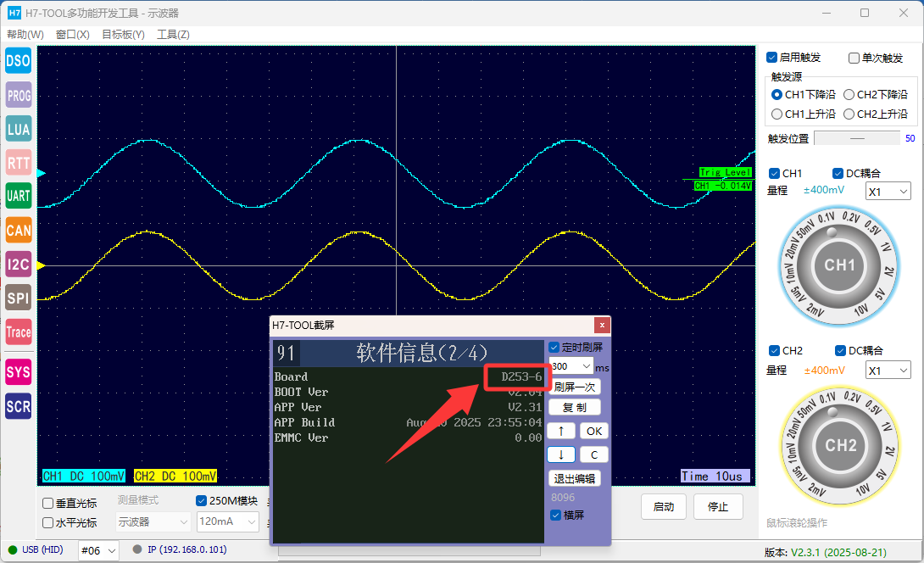
Task: Click the CH1 DC 100mV label
Action: pyautogui.click(x=84, y=476)
